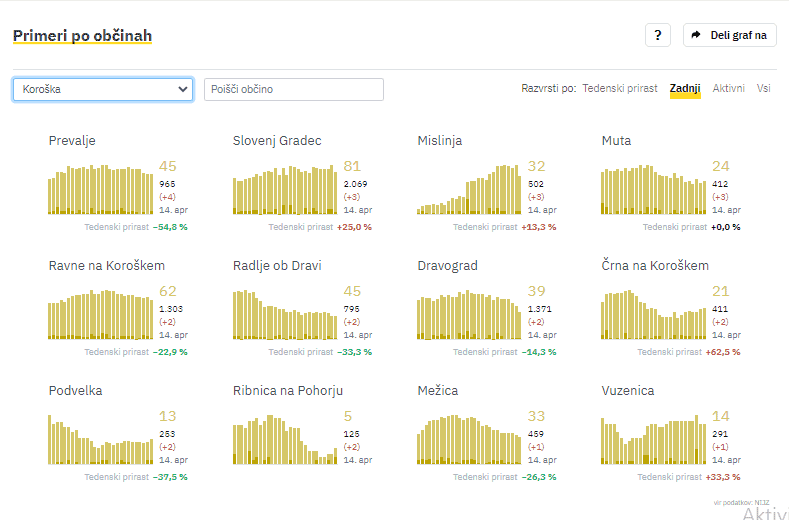This screenshot has height=520, width=789.
Task: Click the question mark help button
Action: (657, 35)
